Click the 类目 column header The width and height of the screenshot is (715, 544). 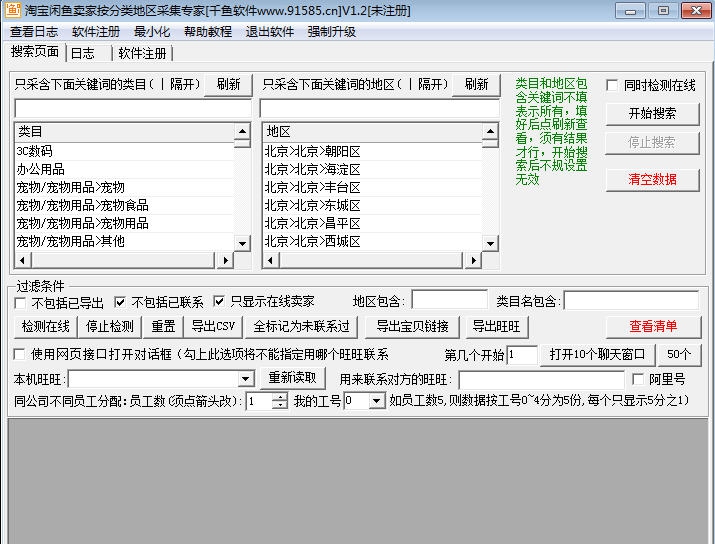[x=124, y=132]
